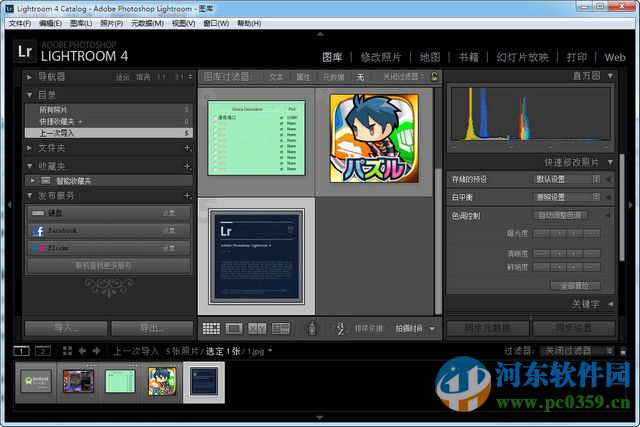
Task: Hide top module picker panel arrow
Action: (320, 34)
